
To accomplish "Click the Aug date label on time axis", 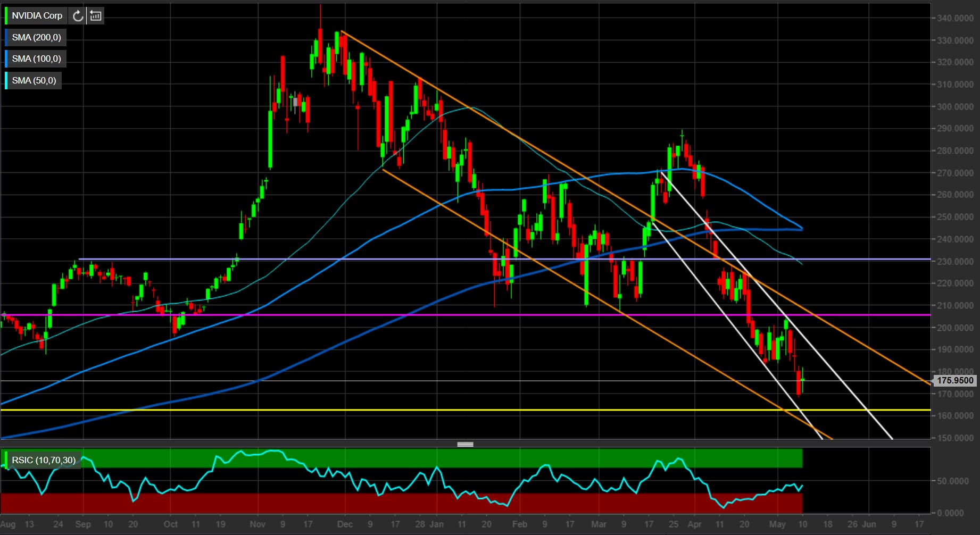I will click(x=8, y=524).
